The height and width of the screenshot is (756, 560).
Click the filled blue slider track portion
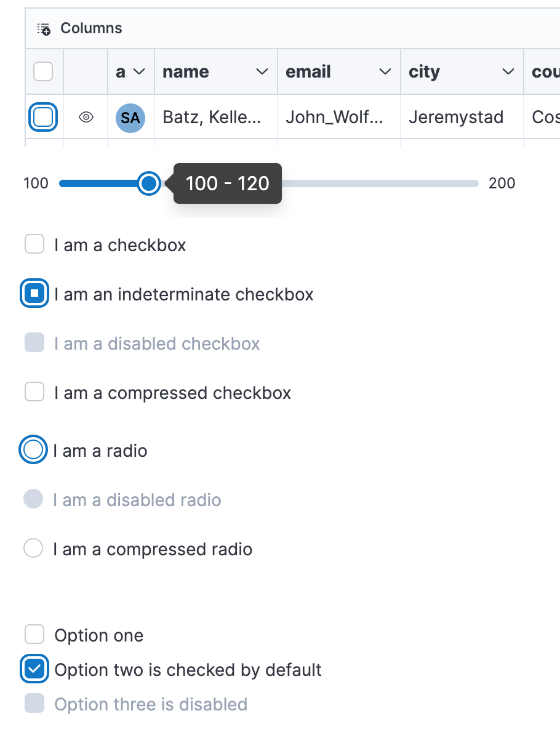click(x=98, y=183)
